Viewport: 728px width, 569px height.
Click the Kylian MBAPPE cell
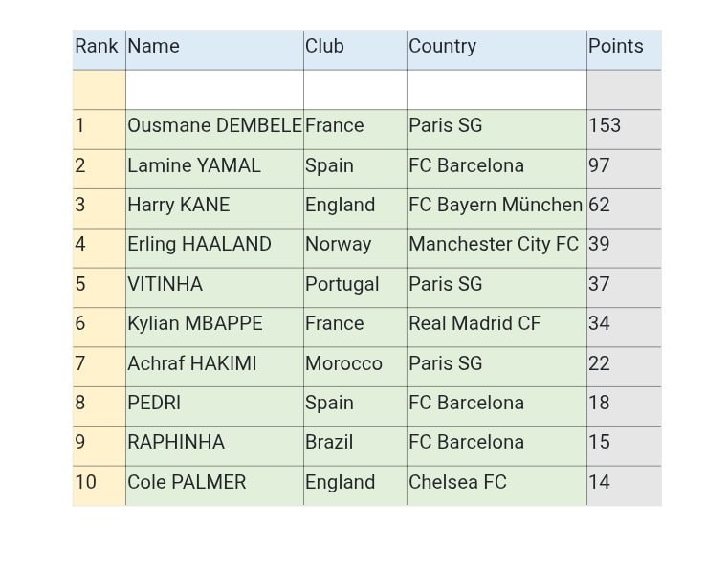pyautogui.click(x=213, y=324)
